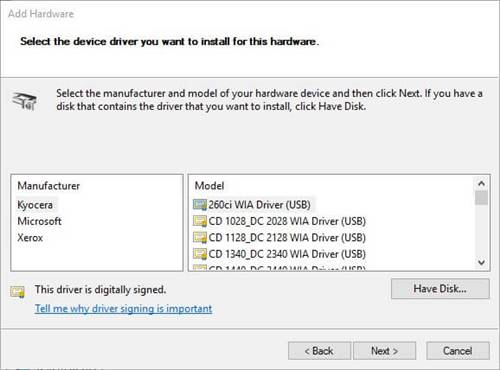Select Kyocera in Manufacturer list

[x=35, y=205]
